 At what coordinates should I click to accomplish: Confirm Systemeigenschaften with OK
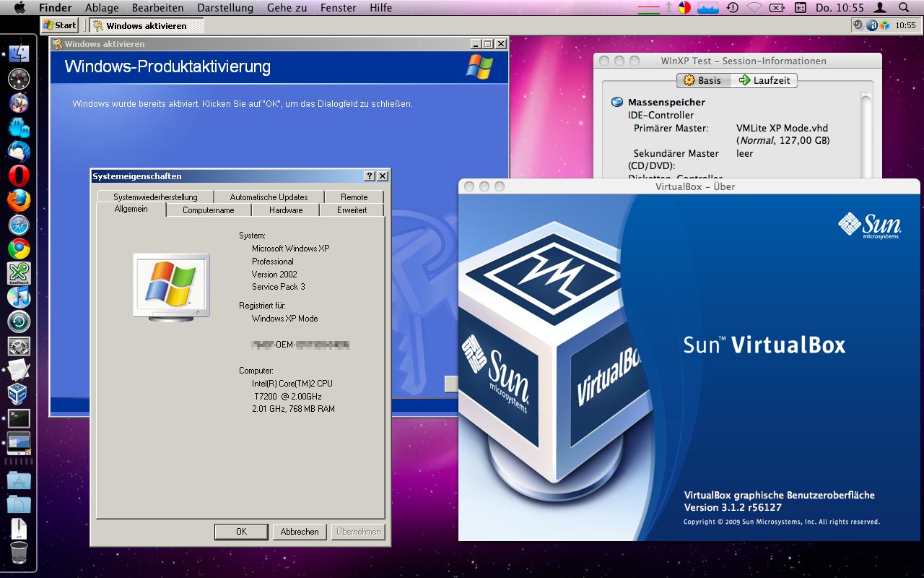click(x=241, y=532)
